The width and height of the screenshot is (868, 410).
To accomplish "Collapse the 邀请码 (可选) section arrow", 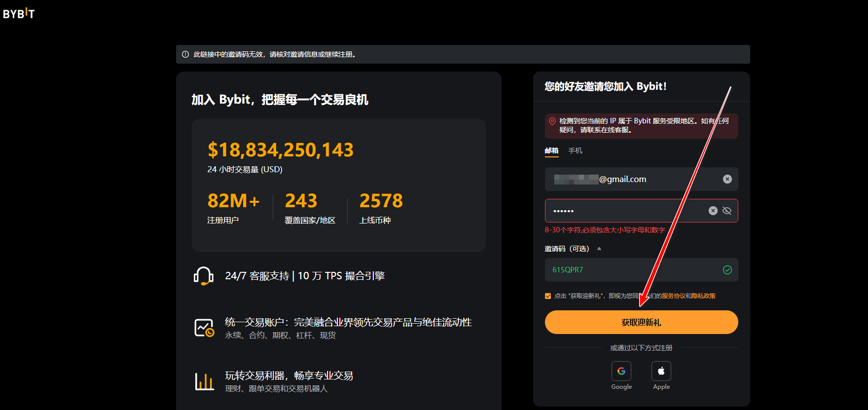I will (x=599, y=249).
